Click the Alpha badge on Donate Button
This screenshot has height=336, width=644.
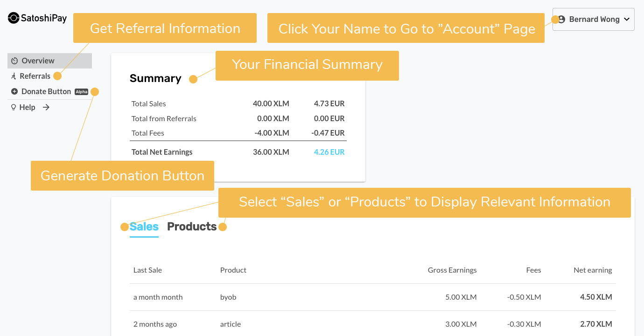[82, 92]
